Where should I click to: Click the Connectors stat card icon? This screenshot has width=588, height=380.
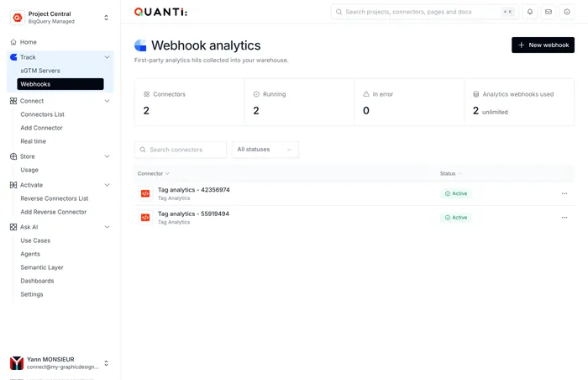(x=147, y=94)
